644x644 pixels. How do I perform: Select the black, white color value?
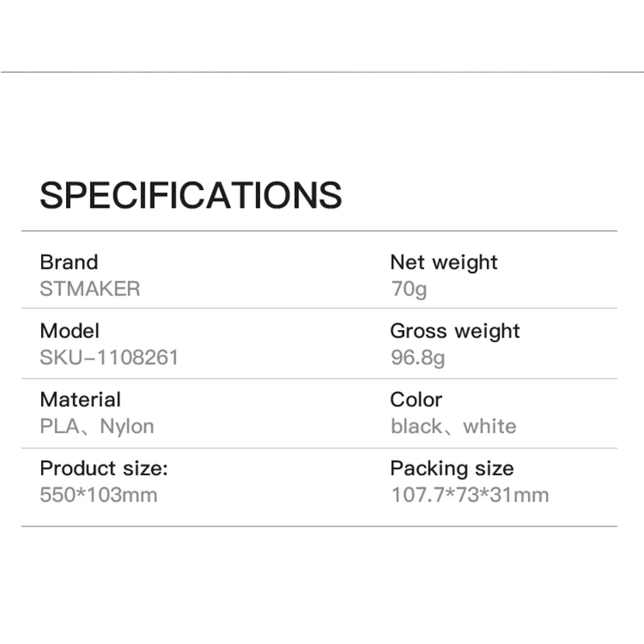click(x=453, y=427)
